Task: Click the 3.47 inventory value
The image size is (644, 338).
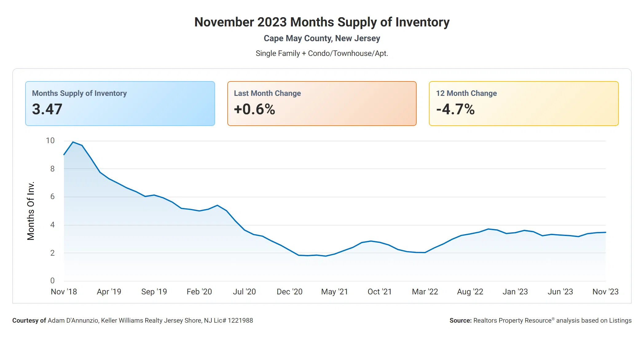Action: click(x=47, y=109)
